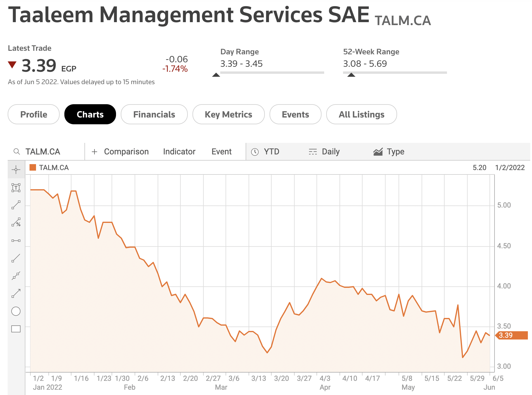Select the rectangle shape tool

pyautogui.click(x=16, y=329)
